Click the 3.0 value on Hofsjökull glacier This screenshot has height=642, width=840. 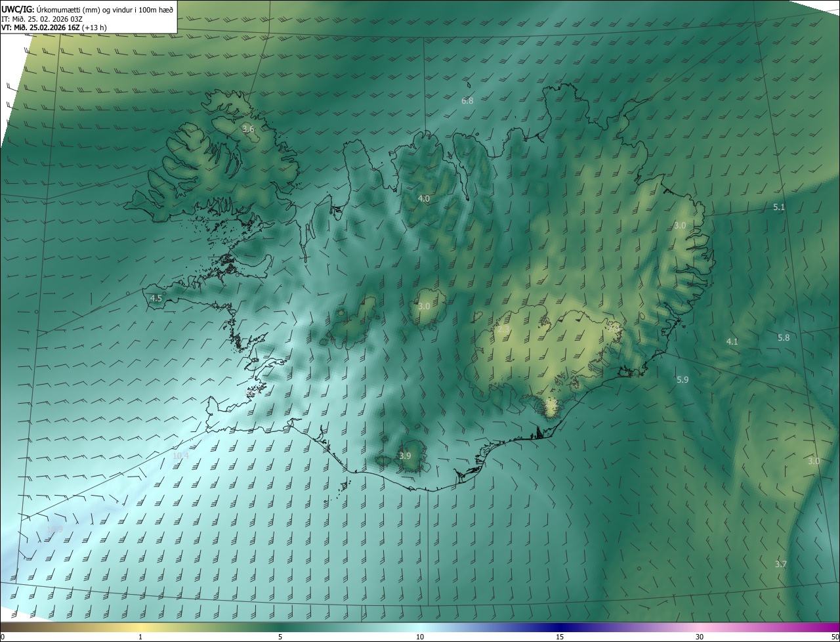[x=424, y=306]
